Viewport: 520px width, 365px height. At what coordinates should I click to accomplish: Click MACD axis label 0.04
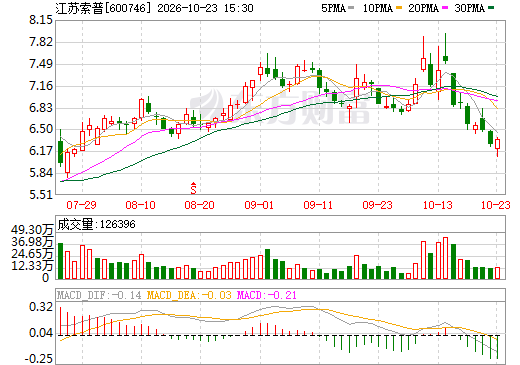coord(41,333)
